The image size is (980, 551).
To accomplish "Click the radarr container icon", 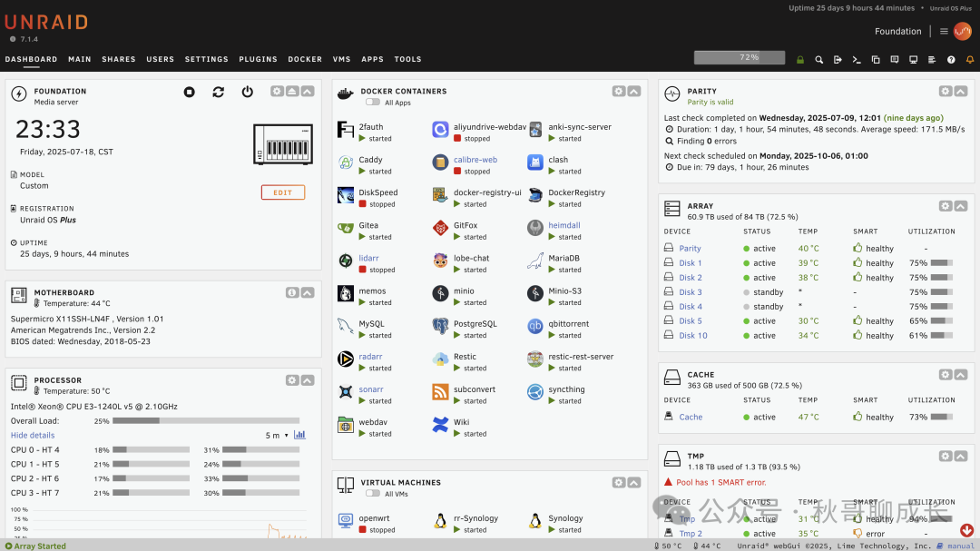I will click(x=346, y=359).
